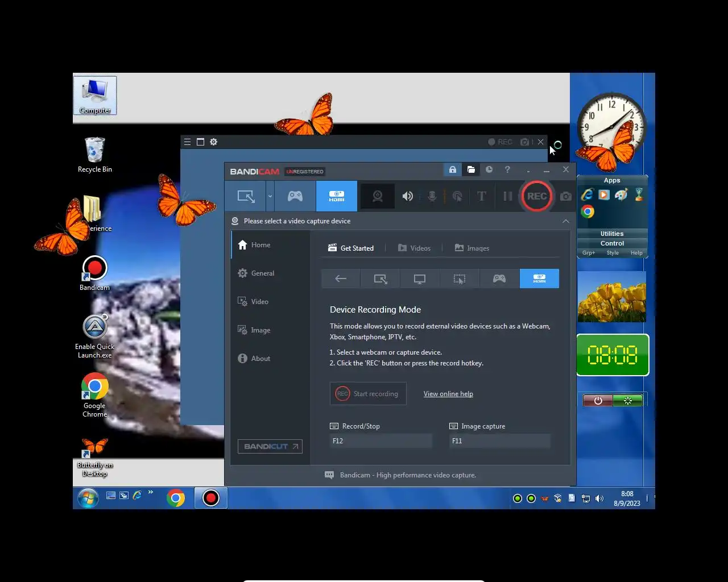Open the trophy games icon in Apps gadget
This screenshot has width=728, height=582.
point(639,195)
